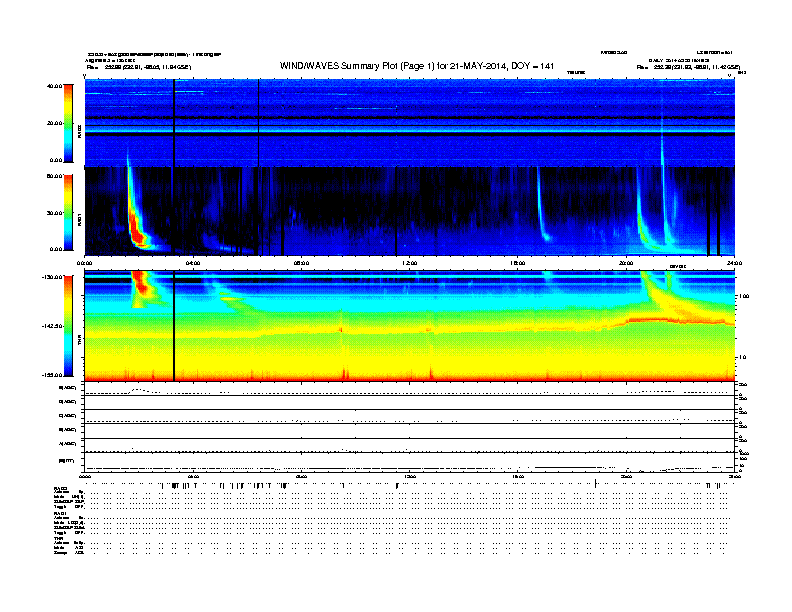Screen dimensions: 792x612
Task: Click the black vertical data gap in TNR panel
Action: point(174,326)
